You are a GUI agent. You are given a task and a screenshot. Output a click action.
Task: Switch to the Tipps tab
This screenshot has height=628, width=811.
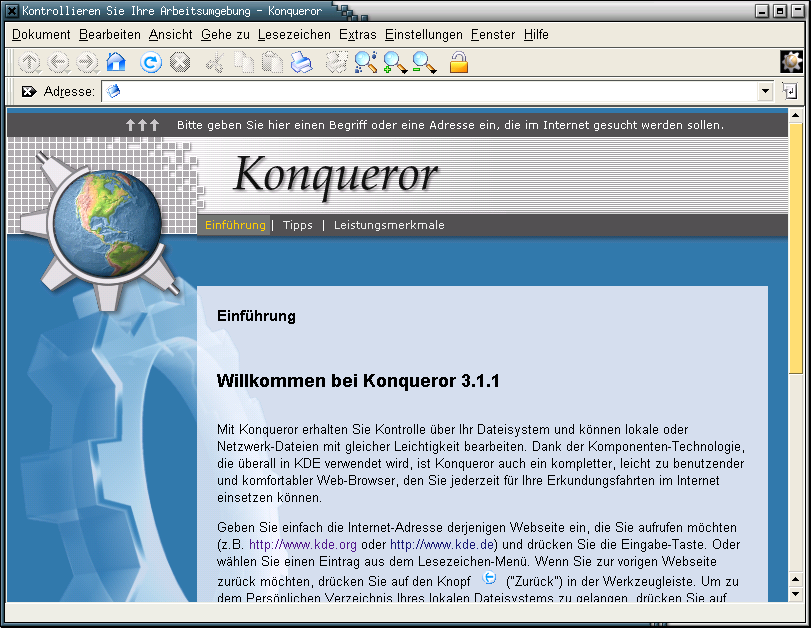[298, 225]
